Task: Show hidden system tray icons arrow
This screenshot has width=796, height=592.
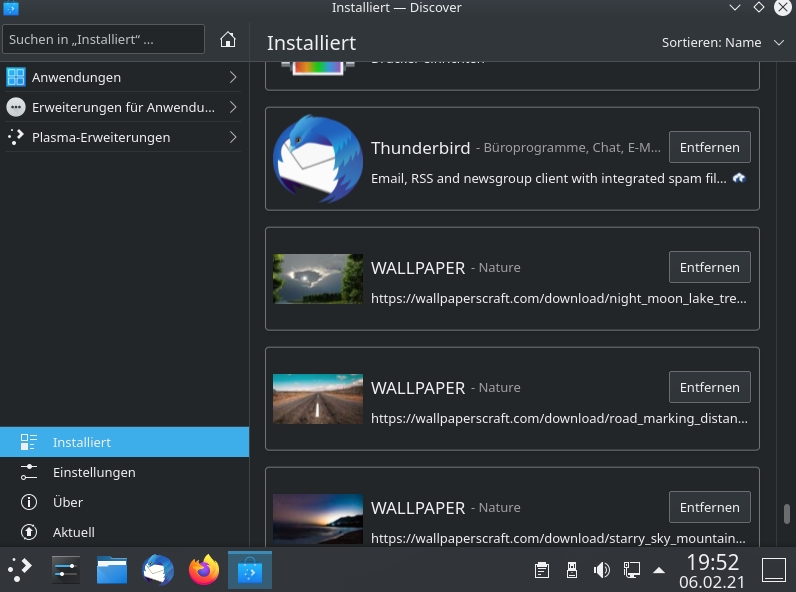Action: point(659,570)
